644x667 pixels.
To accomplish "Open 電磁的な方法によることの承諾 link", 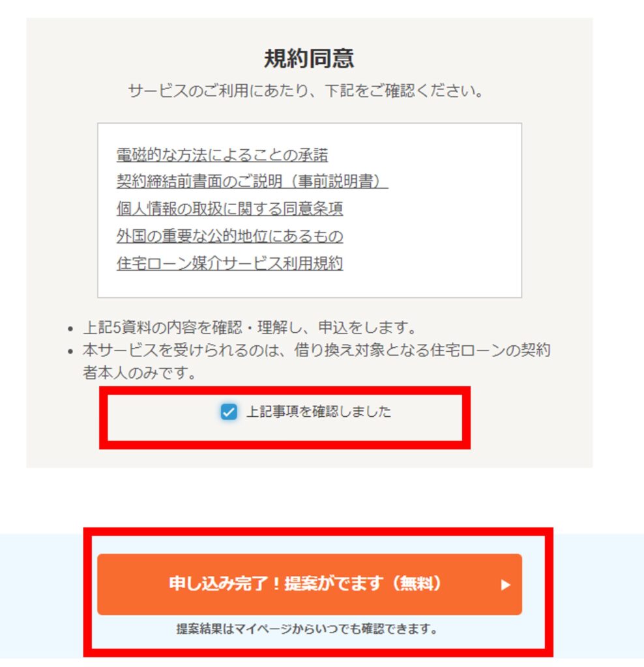I will [x=222, y=154].
